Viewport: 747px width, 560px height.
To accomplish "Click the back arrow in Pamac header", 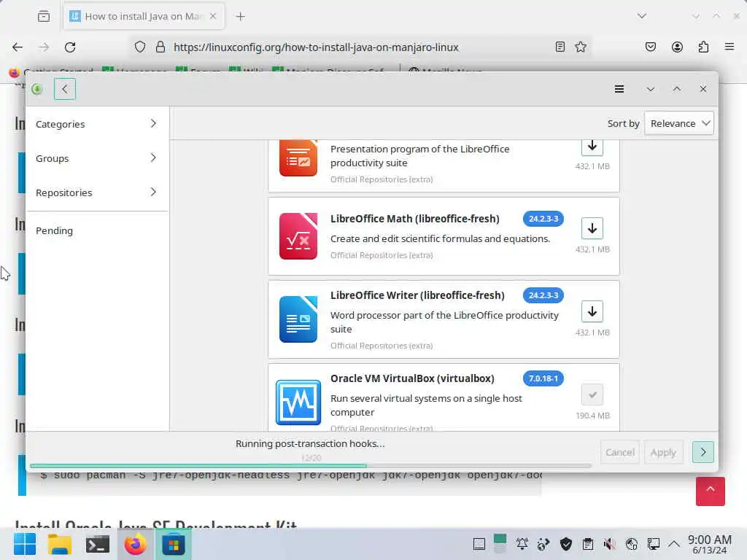I will (x=65, y=89).
